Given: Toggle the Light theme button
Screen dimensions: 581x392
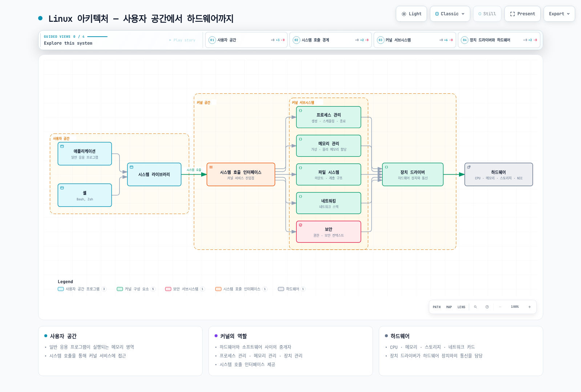Looking at the screenshot, I should (411, 14).
